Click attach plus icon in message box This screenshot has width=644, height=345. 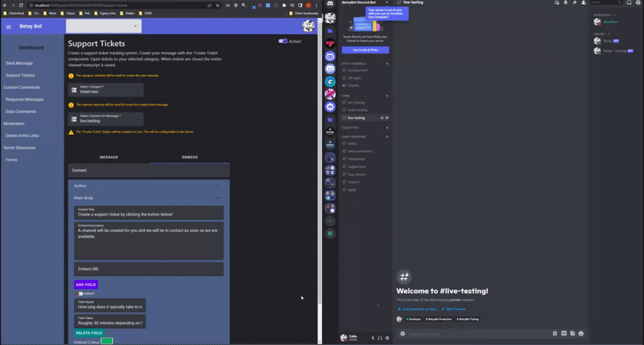click(402, 333)
